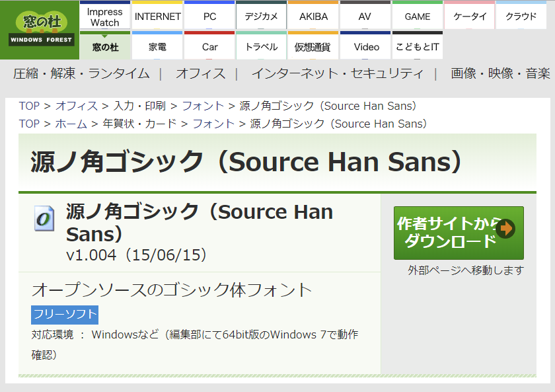This screenshot has width=555, height=392.
Task: Open the INTERNET site tab
Action: [157, 17]
